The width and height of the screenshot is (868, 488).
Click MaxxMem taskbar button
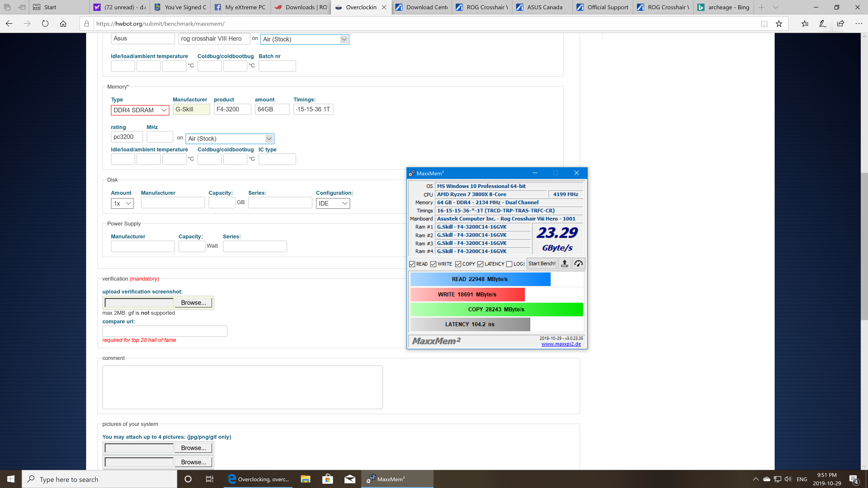tap(397, 479)
